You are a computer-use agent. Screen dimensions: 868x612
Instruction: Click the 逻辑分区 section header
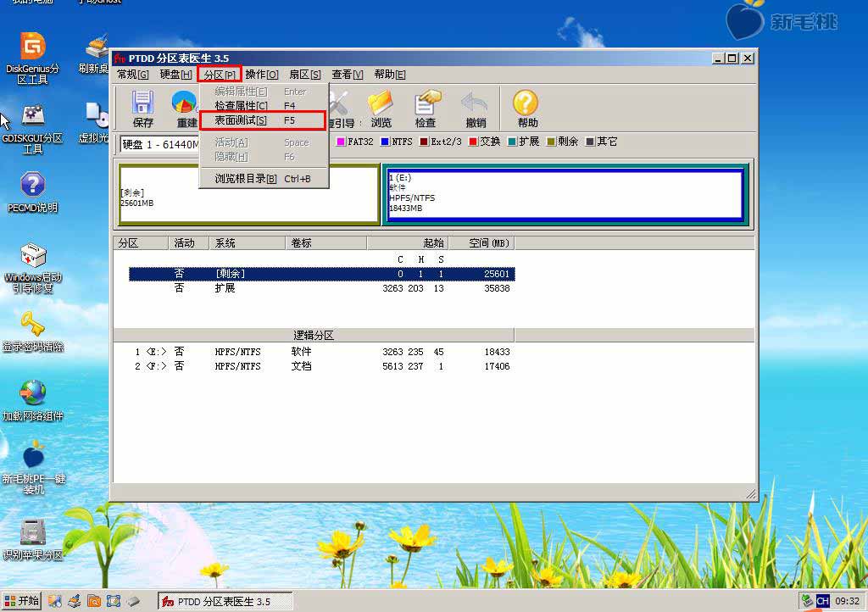314,336
